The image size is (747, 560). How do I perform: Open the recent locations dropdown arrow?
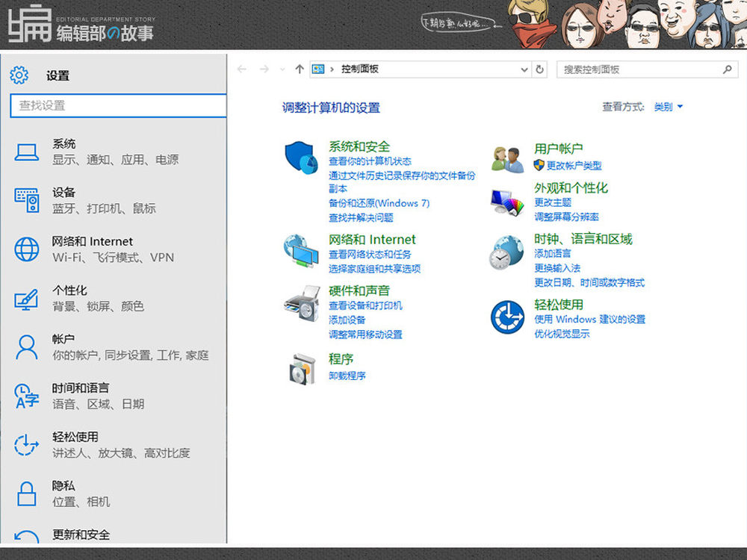click(282, 69)
